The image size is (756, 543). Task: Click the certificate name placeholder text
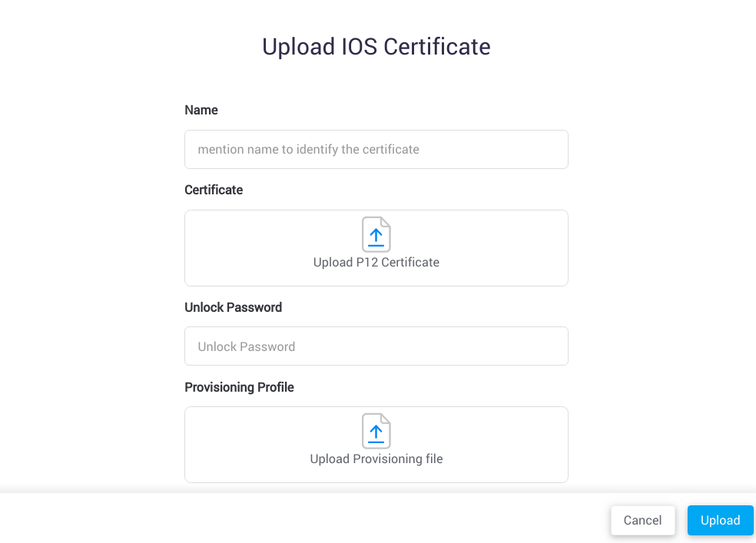(x=309, y=149)
